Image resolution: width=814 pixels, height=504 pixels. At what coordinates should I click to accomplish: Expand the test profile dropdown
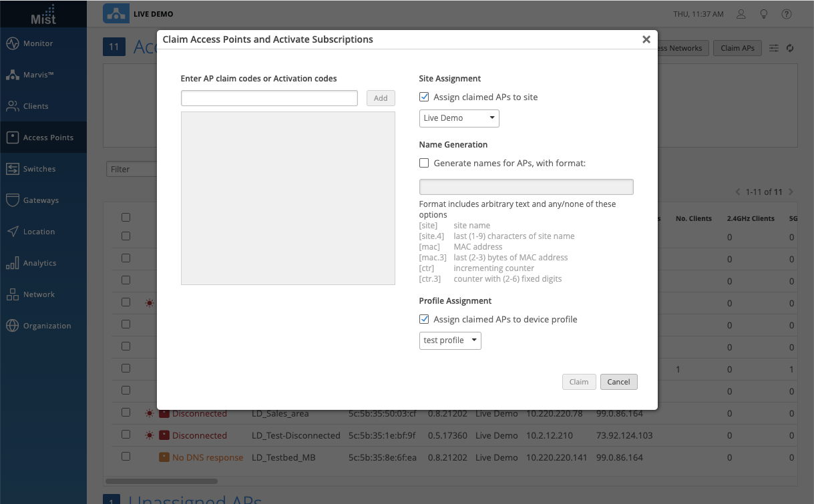coord(450,340)
